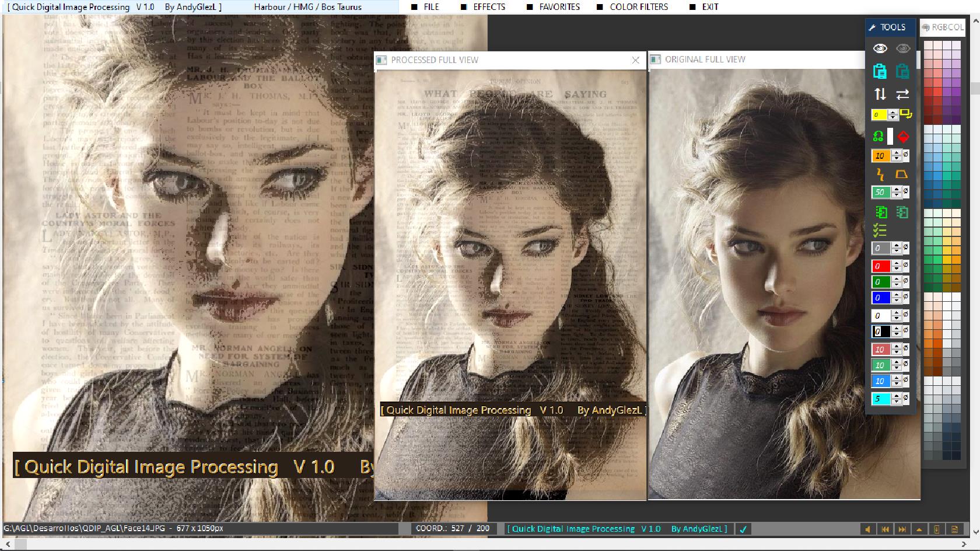Click the orange trapezoid perspective icon

(902, 174)
